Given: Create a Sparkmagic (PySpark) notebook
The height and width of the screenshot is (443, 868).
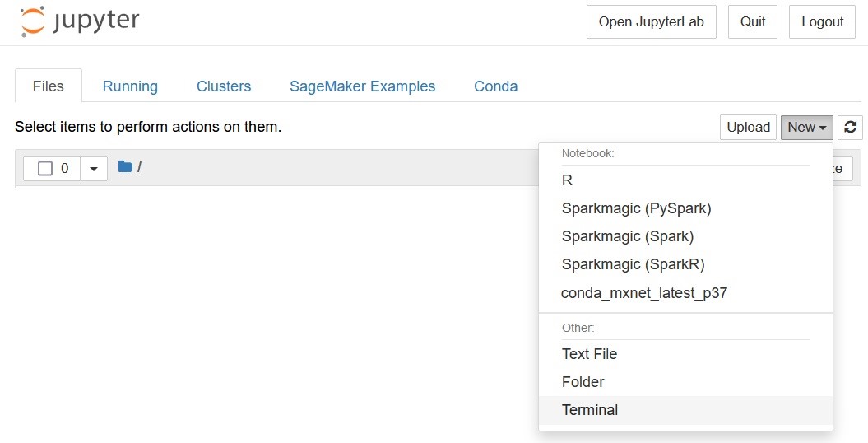Looking at the screenshot, I should (x=685, y=209).
